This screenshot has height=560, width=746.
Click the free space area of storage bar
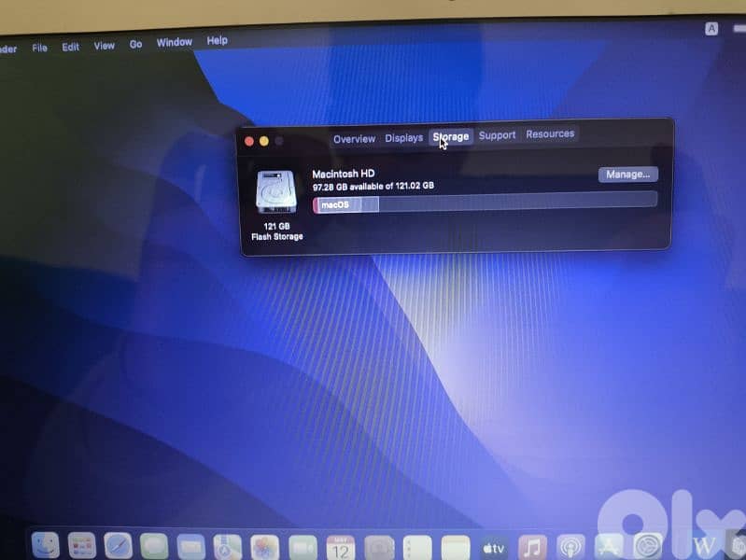pos(517,201)
